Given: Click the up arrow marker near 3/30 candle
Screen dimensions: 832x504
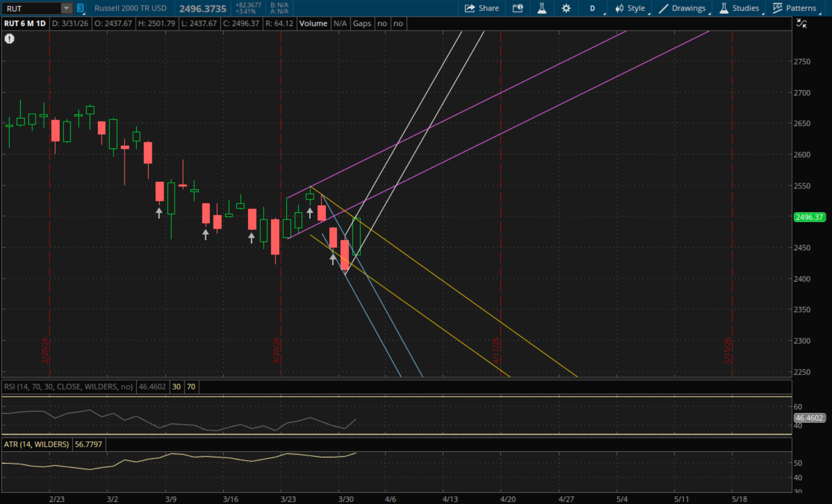Looking at the screenshot, I should coord(333,258).
